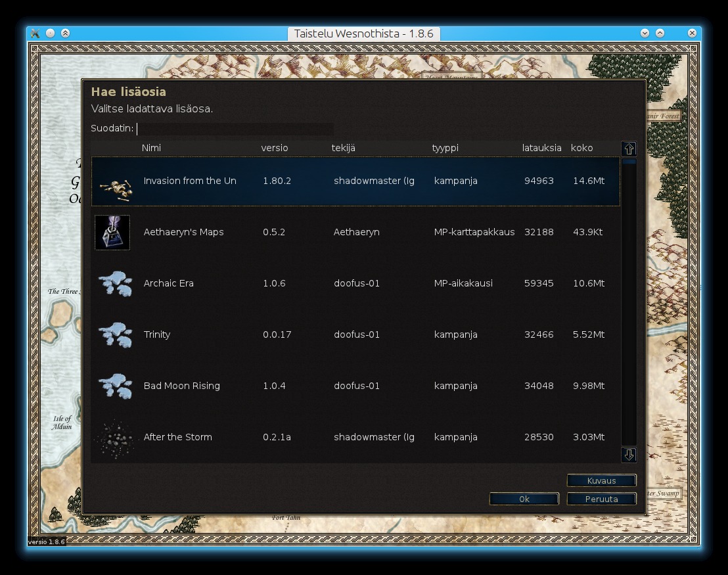728x575 pixels.
Task: Open the Kuvaus description button
Action: click(x=602, y=481)
